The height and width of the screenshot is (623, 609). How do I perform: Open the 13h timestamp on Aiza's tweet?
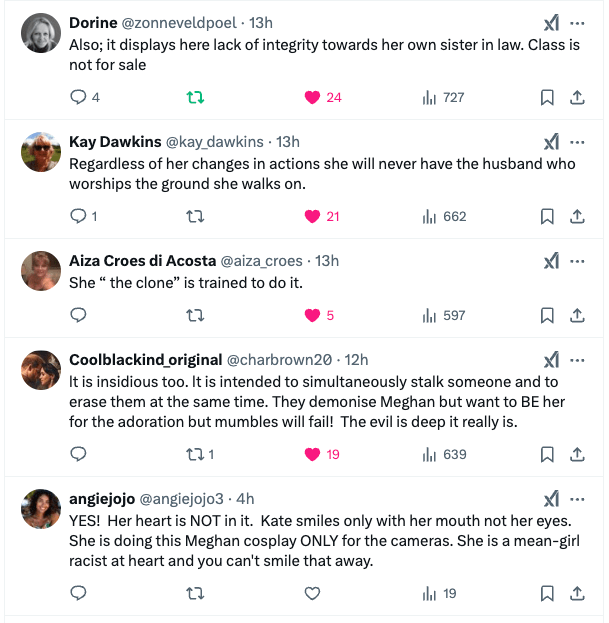(327, 261)
